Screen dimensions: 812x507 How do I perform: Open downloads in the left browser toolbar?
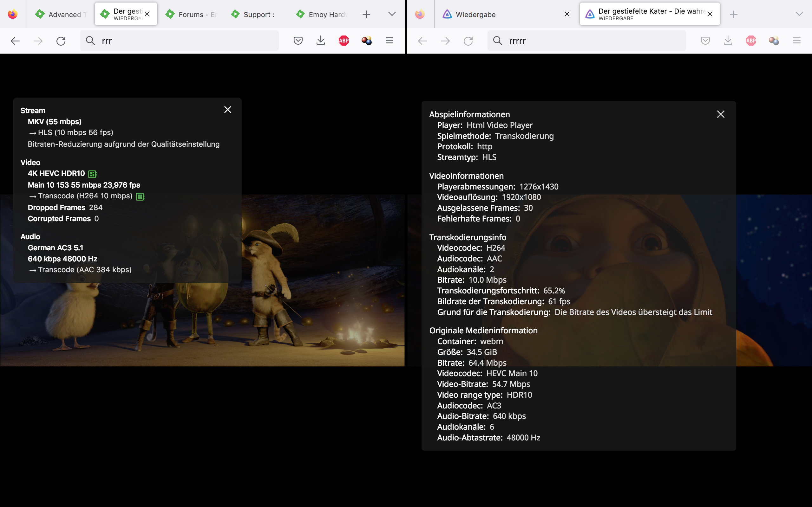click(321, 41)
